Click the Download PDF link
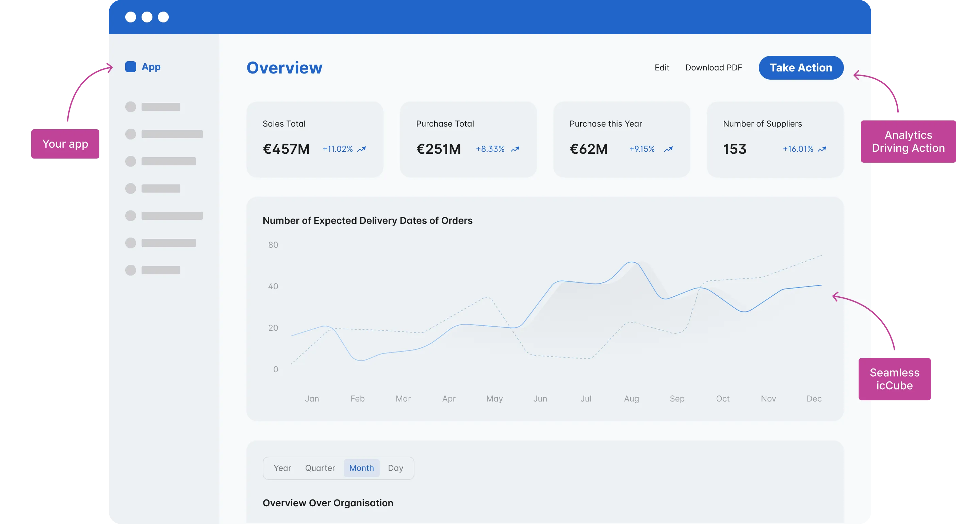Viewport: 980px width, 524px height. pyautogui.click(x=714, y=67)
